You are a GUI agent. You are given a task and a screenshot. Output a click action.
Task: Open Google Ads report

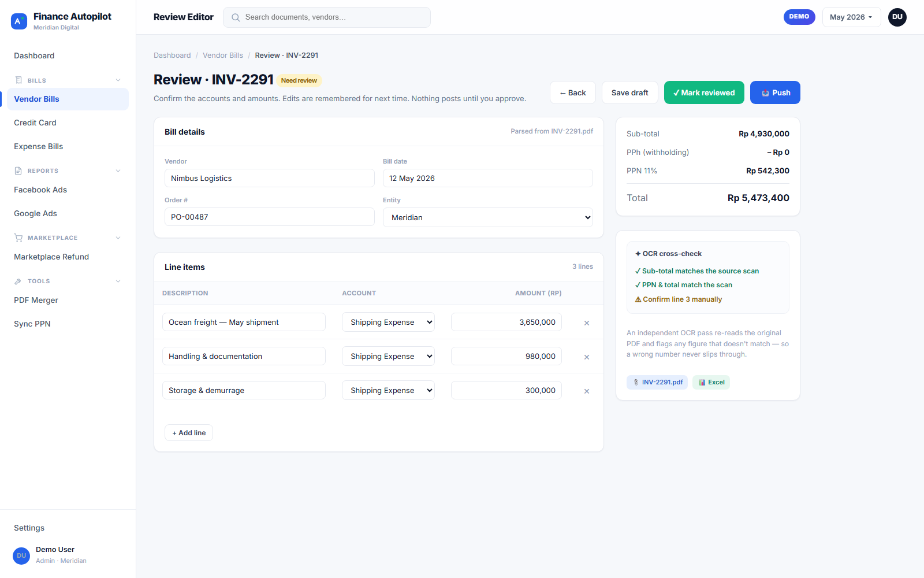pyautogui.click(x=68, y=213)
